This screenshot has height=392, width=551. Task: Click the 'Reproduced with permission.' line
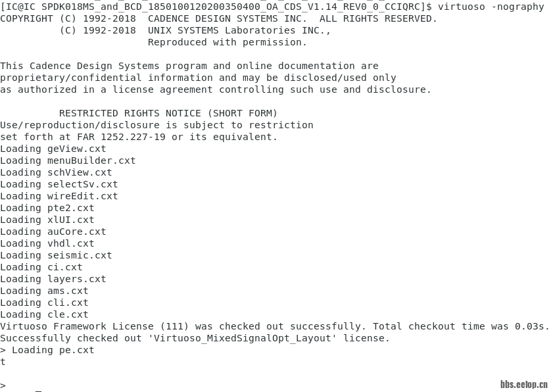(228, 42)
